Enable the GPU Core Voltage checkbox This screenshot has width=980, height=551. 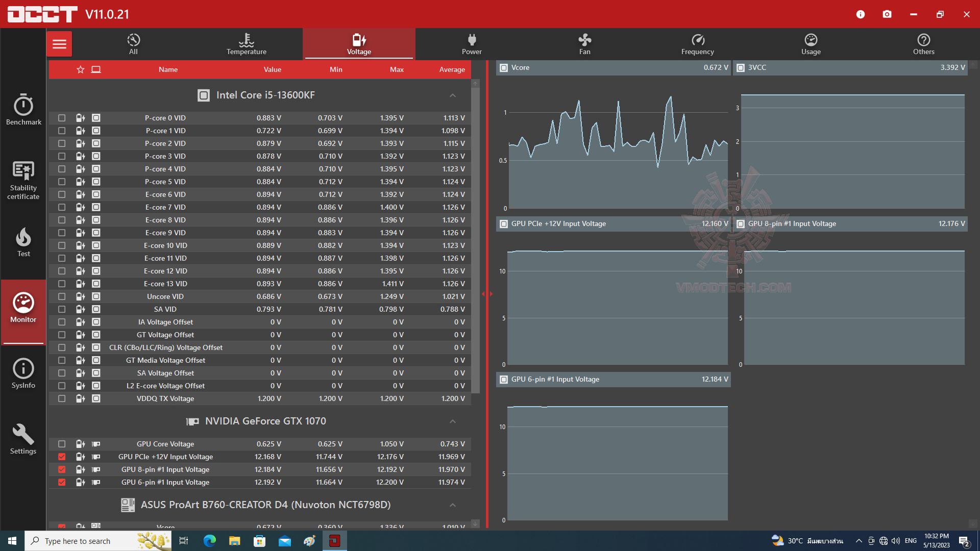pyautogui.click(x=62, y=444)
